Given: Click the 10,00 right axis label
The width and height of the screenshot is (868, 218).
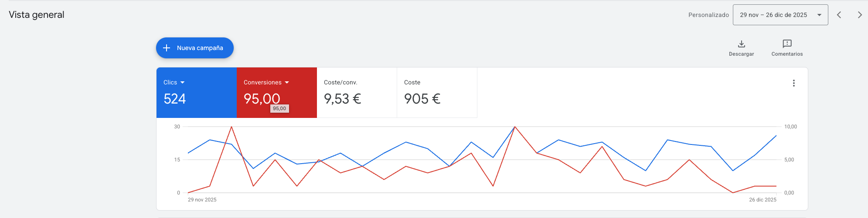Looking at the screenshot, I should [x=790, y=127].
